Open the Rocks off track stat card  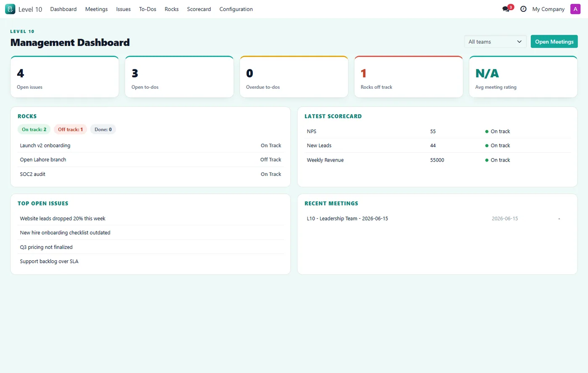409,77
